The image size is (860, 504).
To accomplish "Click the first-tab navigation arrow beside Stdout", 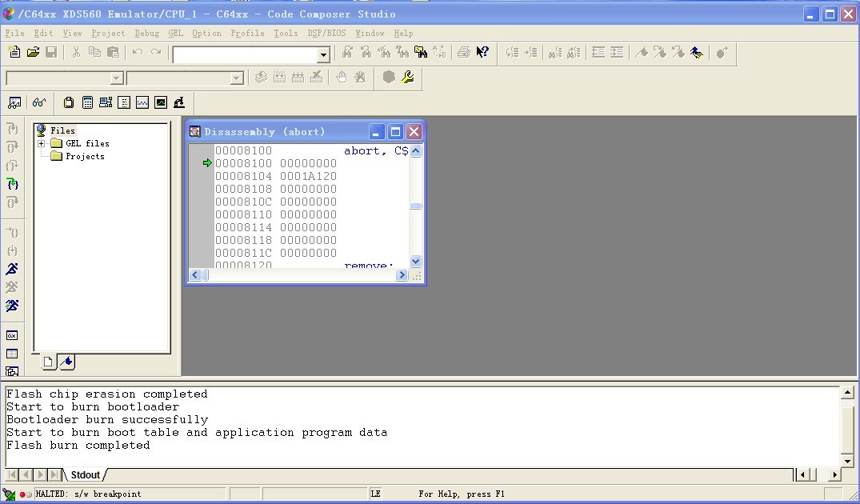I will point(12,475).
